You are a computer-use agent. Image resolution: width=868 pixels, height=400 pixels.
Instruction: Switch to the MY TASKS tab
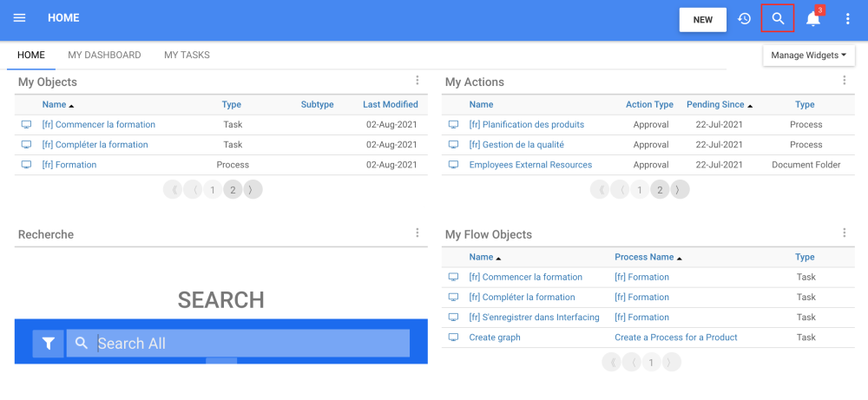click(x=187, y=56)
